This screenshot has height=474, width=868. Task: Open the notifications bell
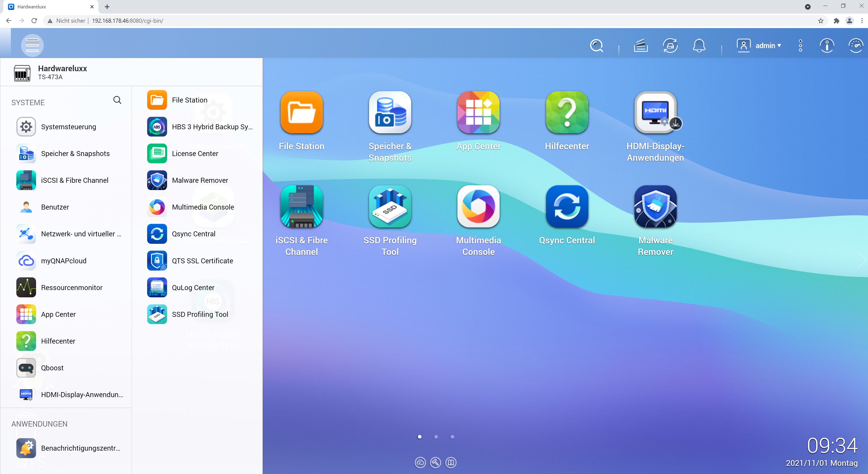(x=699, y=46)
